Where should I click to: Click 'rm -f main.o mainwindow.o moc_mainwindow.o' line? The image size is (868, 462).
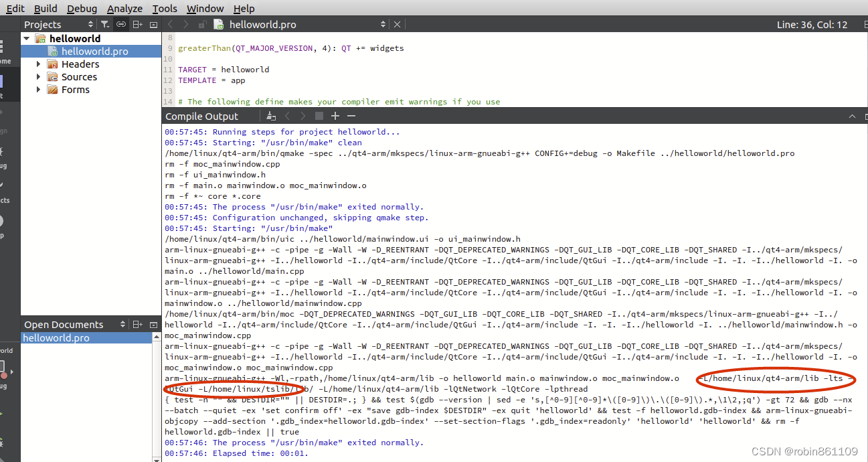266,185
